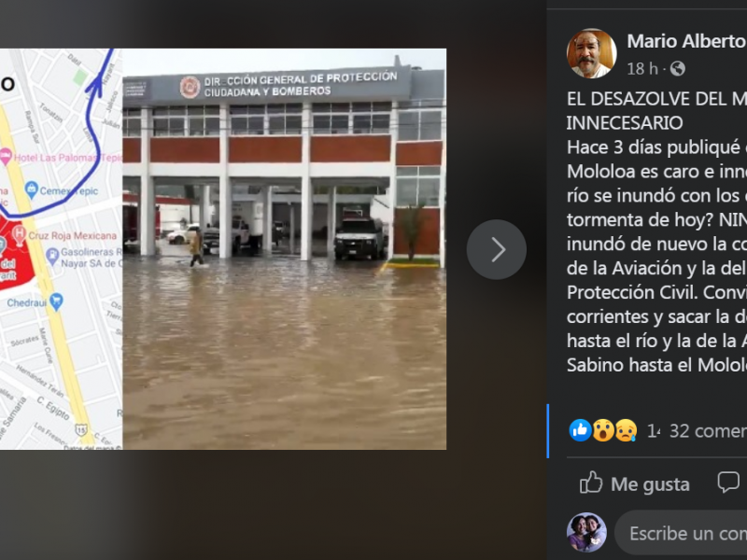Click the commenter avatar beside comment box
This screenshot has width=747, height=560.
click(x=586, y=532)
